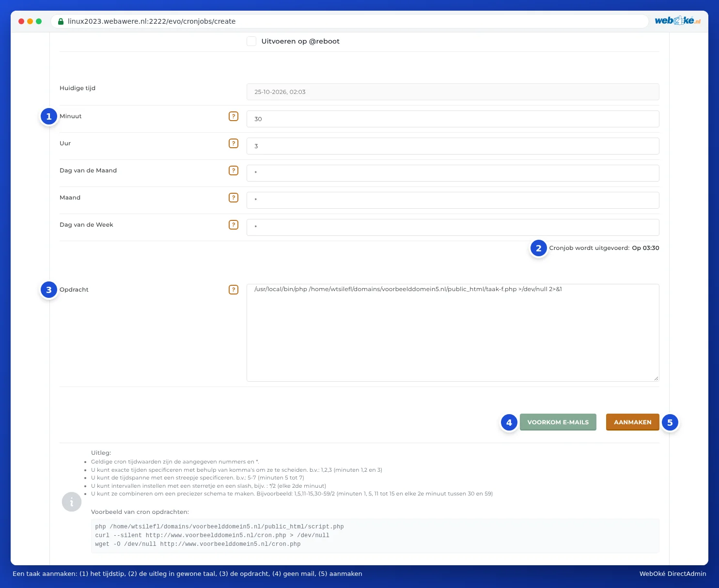The image size is (719, 588).
Task: Focus the Uur input field containing 3
Action: (453, 146)
